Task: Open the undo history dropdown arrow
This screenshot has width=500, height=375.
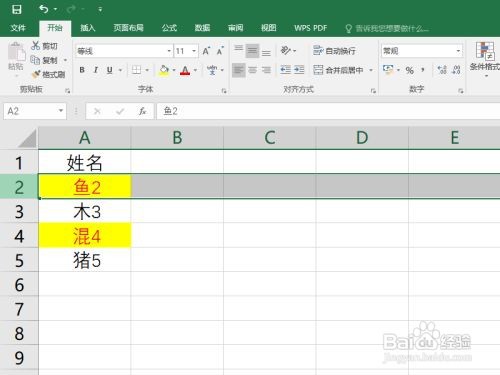Action: coord(56,9)
